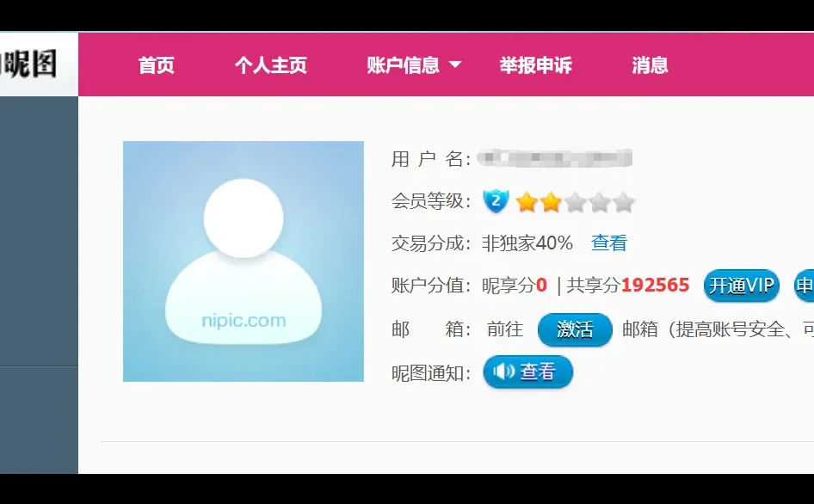
Task: Select 举报申诉 in the navigation
Action: pyautogui.click(x=536, y=65)
